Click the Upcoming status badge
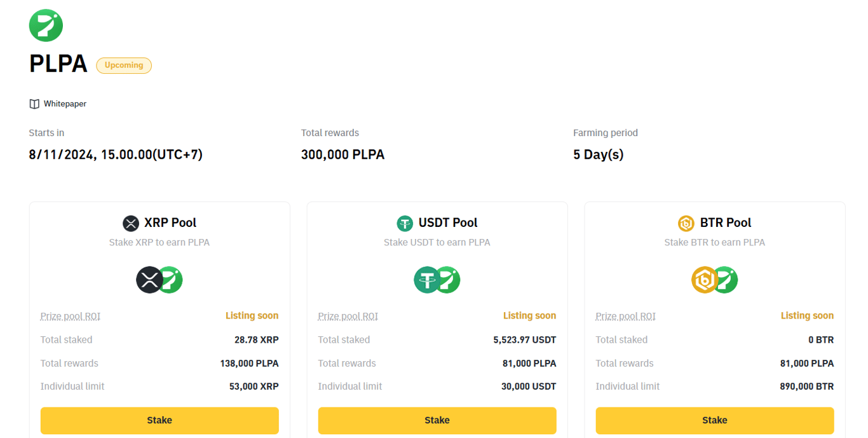This screenshot has height=438, width=868. (x=124, y=65)
